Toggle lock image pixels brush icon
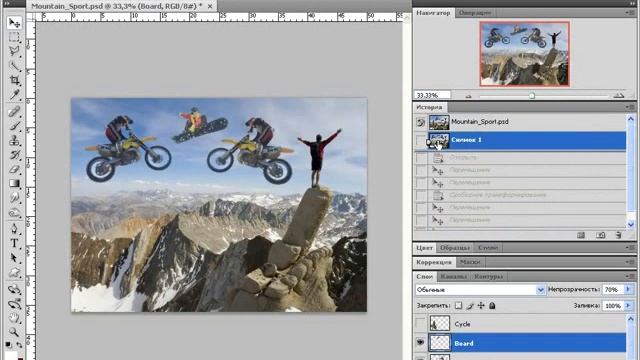Image resolution: width=640 pixels, height=360 pixels. (x=470, y=306)
